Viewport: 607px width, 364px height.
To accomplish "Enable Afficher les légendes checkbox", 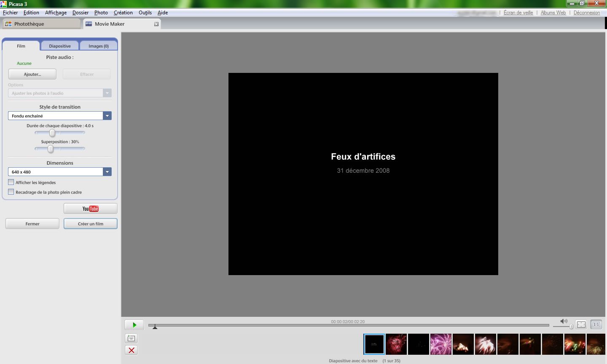I will pyautogui.click(x=11, y=182).
